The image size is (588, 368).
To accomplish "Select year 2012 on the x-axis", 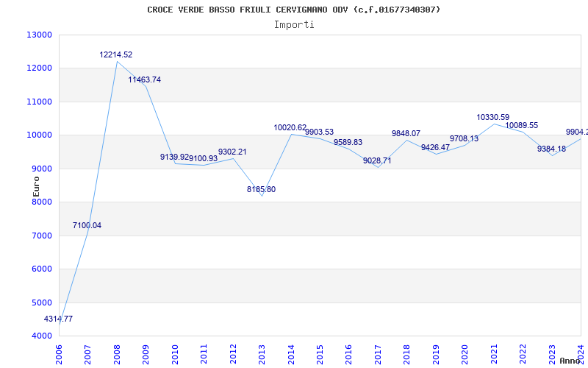I will click(x=233, y=354).
